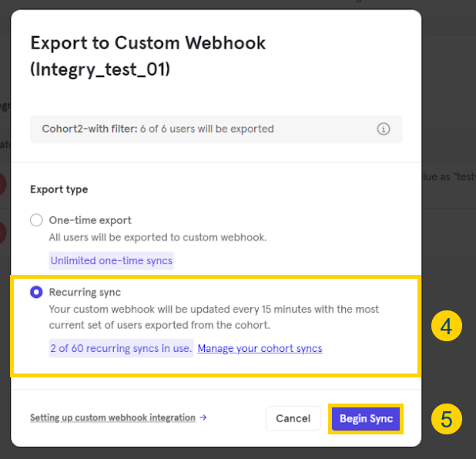Screen dimensions: 476x459
Task: Select the One-time export radio button
Action: pyautogui.click(x=36, y=220)
